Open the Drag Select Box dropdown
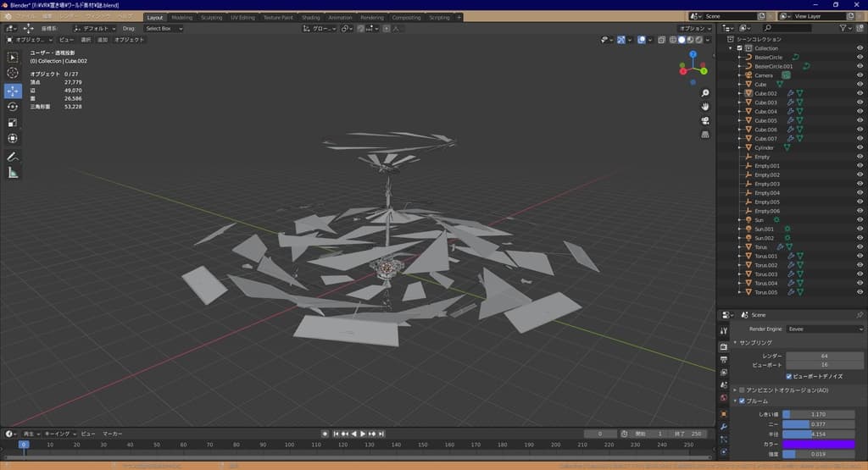The image size is (868, 470). pos(163,28)
